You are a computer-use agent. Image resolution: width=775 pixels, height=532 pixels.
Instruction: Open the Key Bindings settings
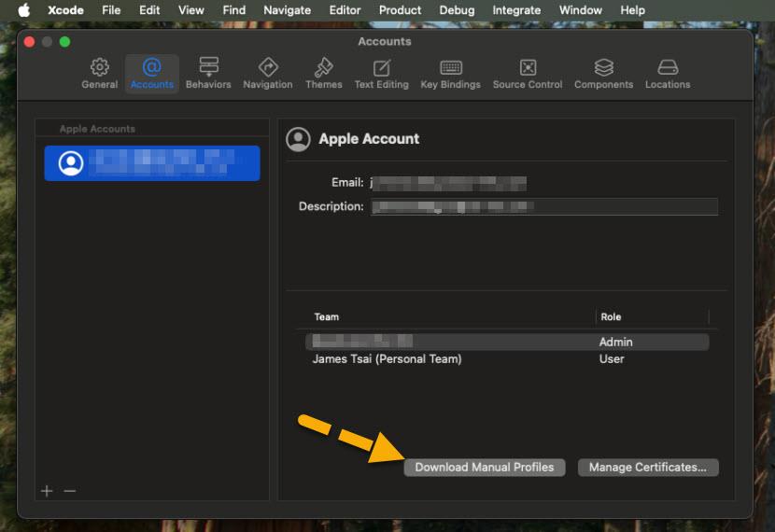[x=450, y=73]
